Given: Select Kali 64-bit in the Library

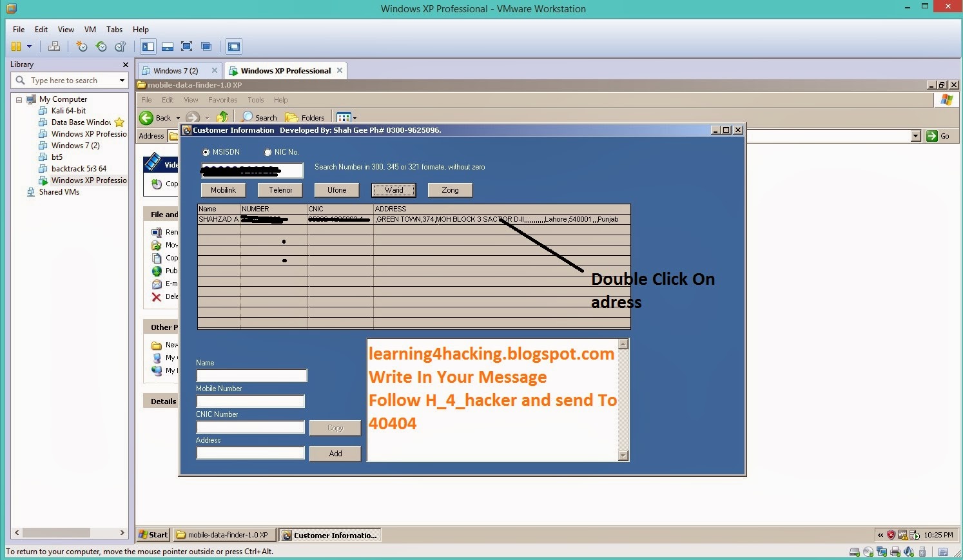Looking at the screenshot, I should tap(68, 111).
